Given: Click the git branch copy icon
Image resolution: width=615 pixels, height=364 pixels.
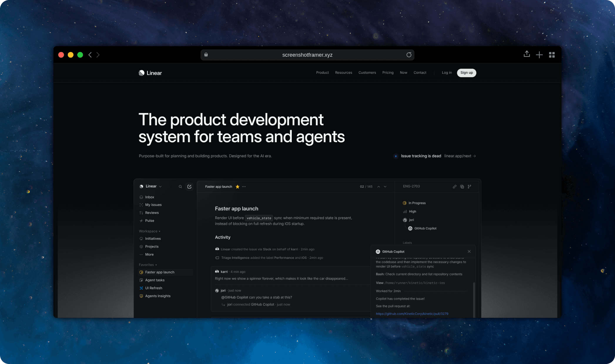Looking at the screenshot, I should (x=470, y=187).
